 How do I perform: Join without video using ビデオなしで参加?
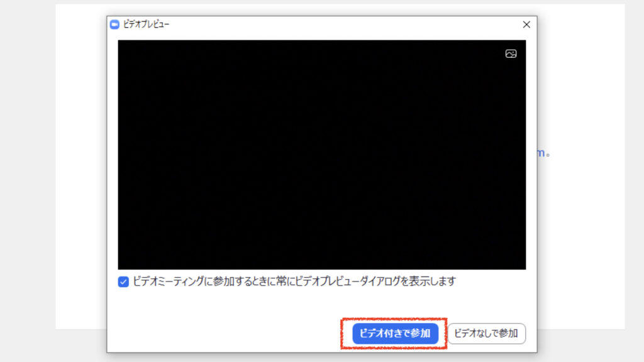point(486,333)
